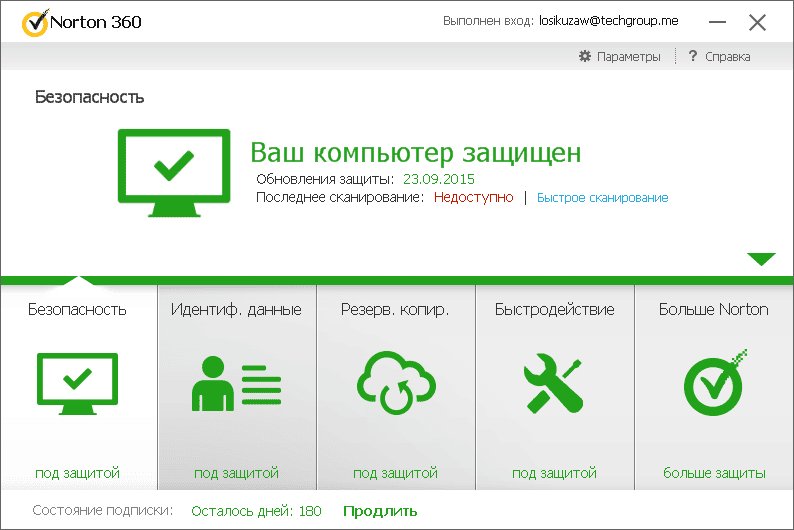Click the Справка question mark icon
794x530 pixels.
693,56
